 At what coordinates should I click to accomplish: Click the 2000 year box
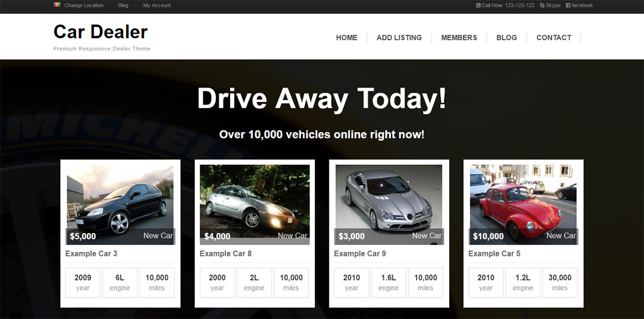click(x=217, y=282)
